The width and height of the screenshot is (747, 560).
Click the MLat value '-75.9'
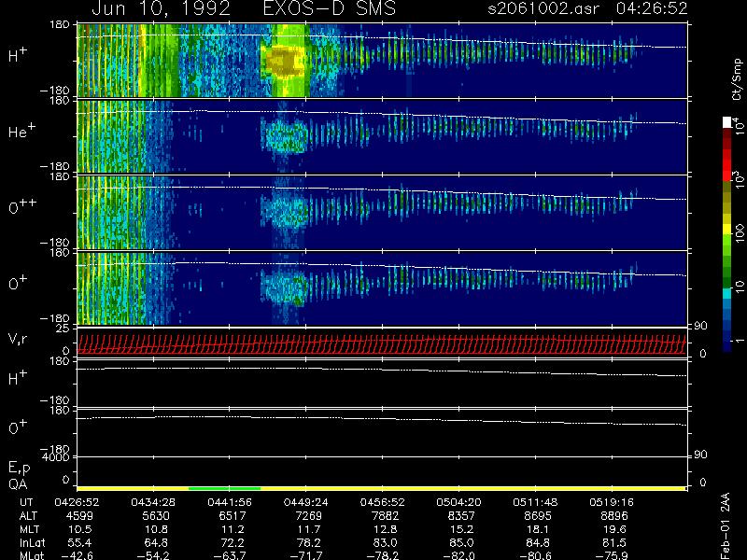(x=612, y=555)
